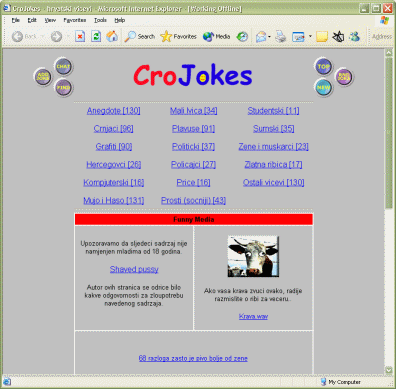The width and height of the screenshot is (396, 389).
Task: Expand the Back button history arrow
Action: (43, 37)
